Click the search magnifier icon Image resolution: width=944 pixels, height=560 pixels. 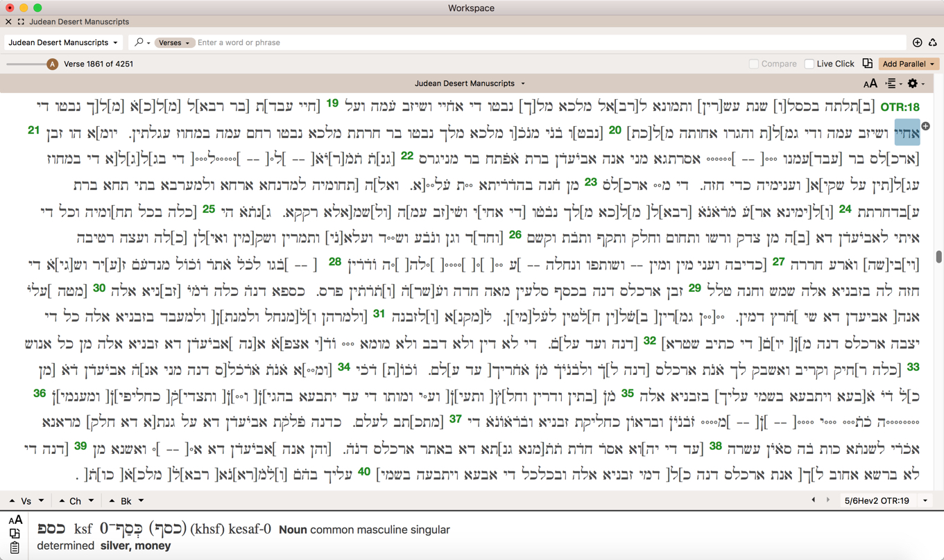[x=139, y=42]
